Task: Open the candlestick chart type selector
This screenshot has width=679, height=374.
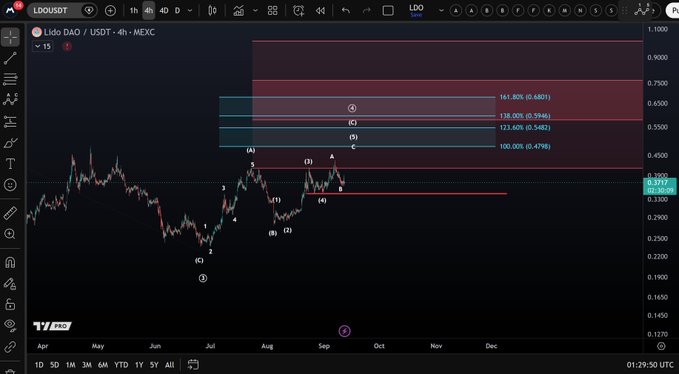Action: click(212, 11)
